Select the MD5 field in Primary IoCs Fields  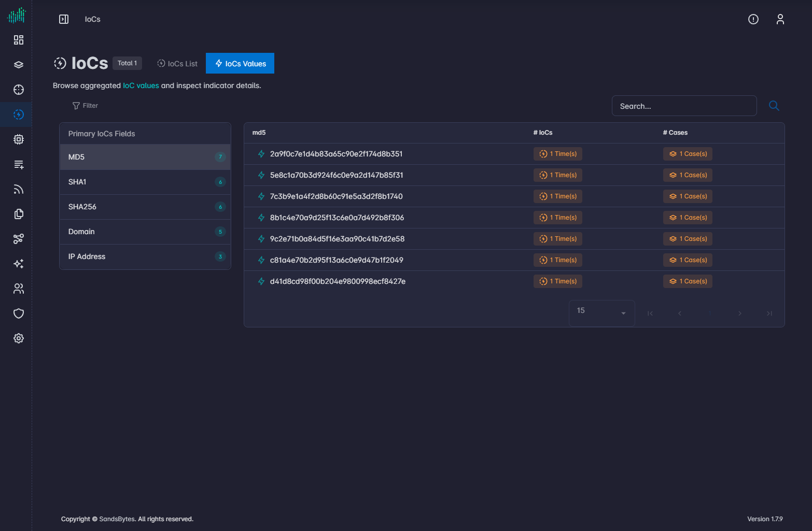click(x=145, y=157)
